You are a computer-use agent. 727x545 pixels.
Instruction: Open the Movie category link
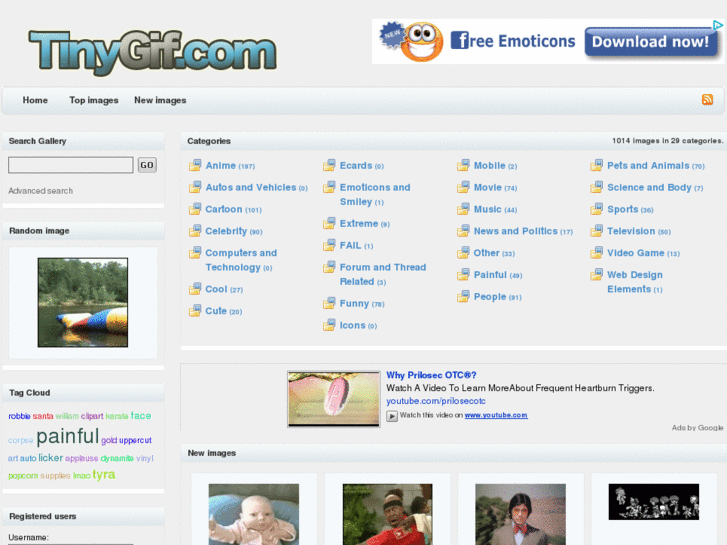click(488, 187)
